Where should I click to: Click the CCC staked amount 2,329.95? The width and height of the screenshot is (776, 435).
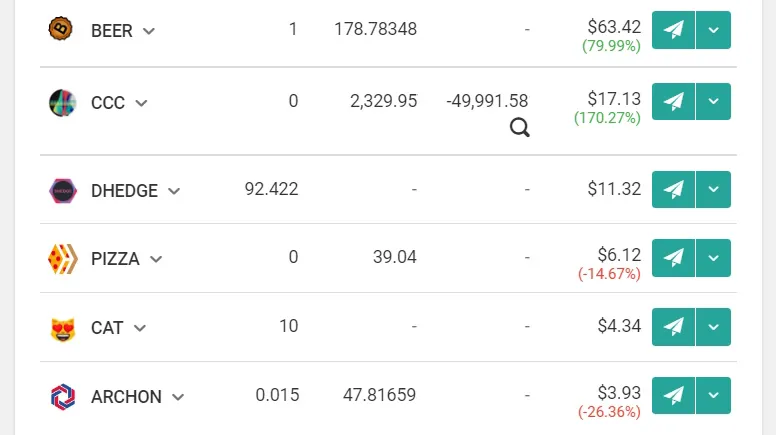(384, 101)
